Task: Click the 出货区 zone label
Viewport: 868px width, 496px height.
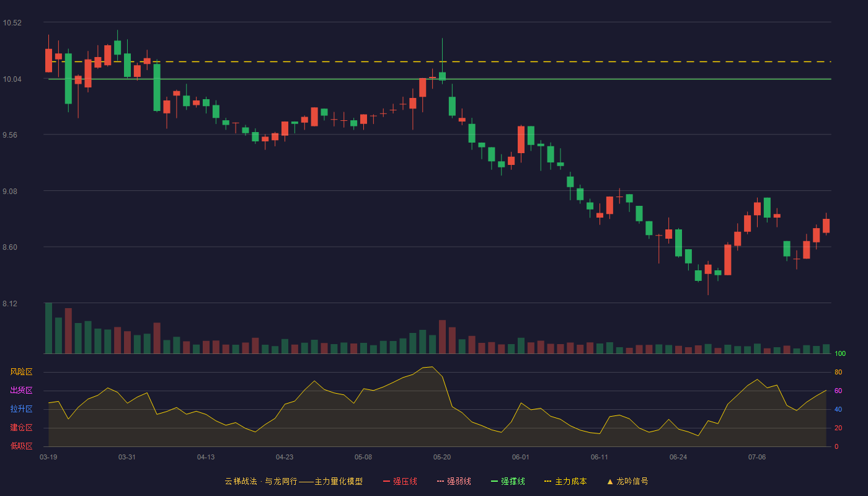Action: [x=21, y=391]
